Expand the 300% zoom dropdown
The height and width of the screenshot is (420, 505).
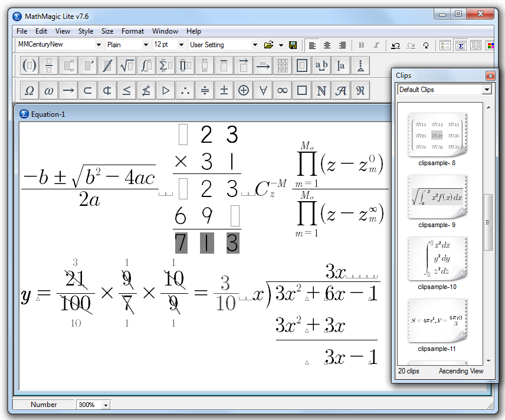pyautogui.click(x=106, y=405)
